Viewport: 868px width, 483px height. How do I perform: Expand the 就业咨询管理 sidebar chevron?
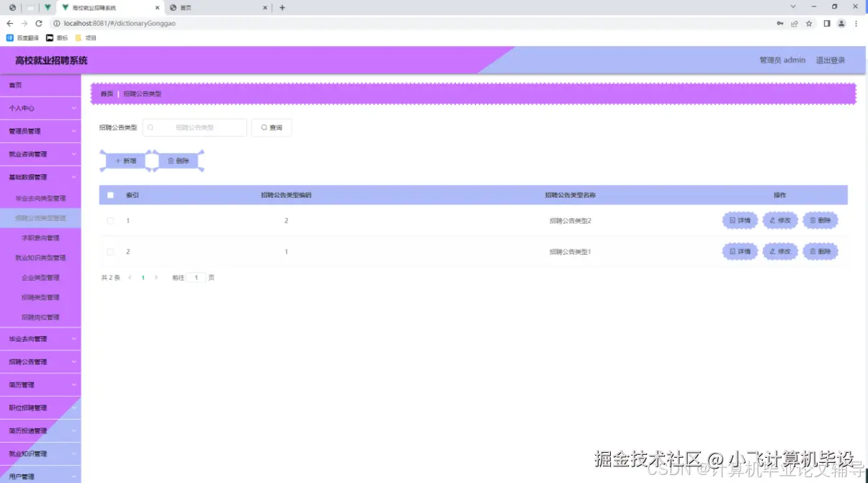pyautogui.click(x=73, y=154)
